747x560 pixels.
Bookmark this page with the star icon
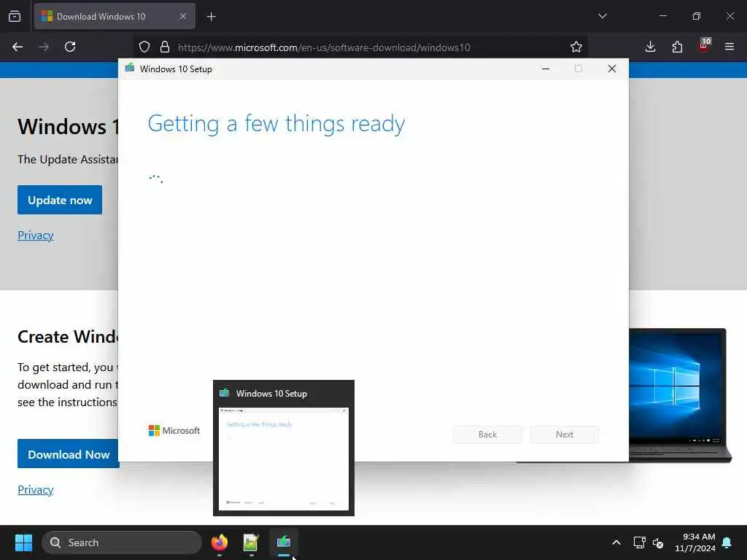[576, 47]
